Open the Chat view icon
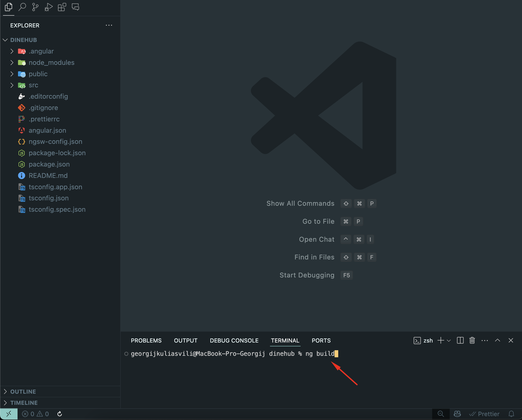 point(76,7)
